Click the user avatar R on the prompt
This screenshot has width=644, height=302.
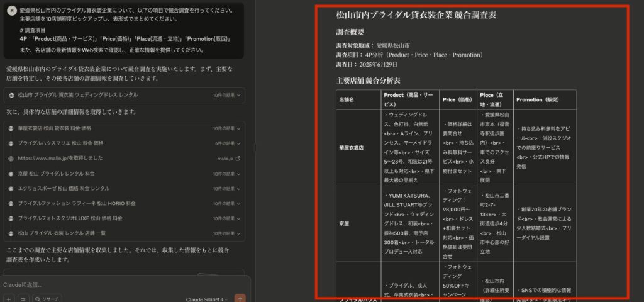[12, 11]
